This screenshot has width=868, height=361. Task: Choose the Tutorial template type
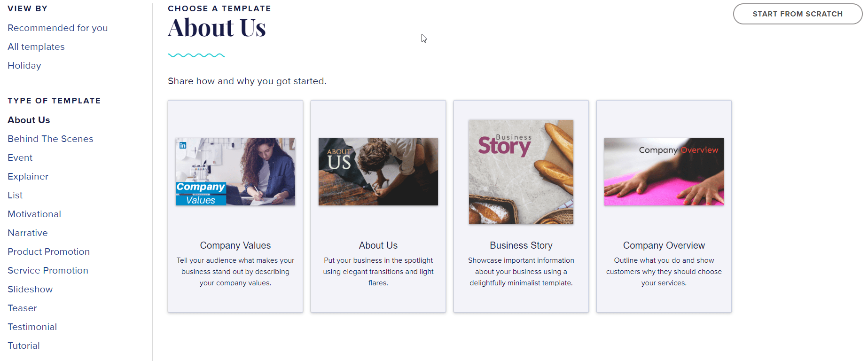[x=23, y=345]
